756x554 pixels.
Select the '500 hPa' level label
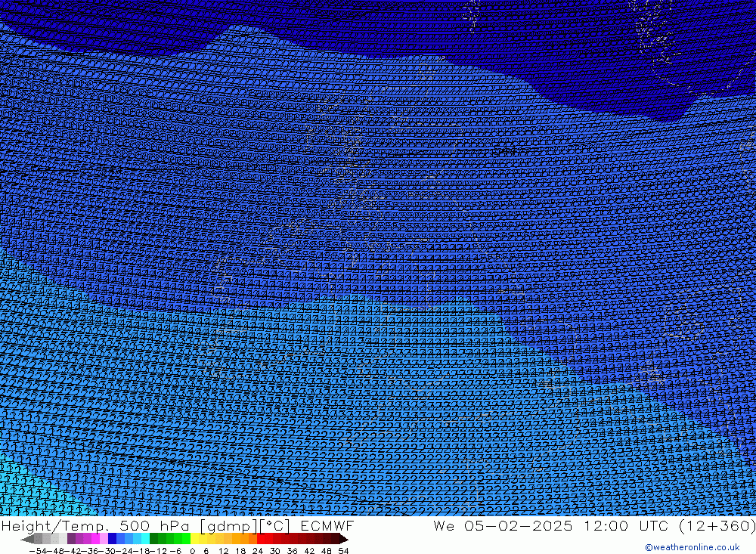[x=156, y=525]
